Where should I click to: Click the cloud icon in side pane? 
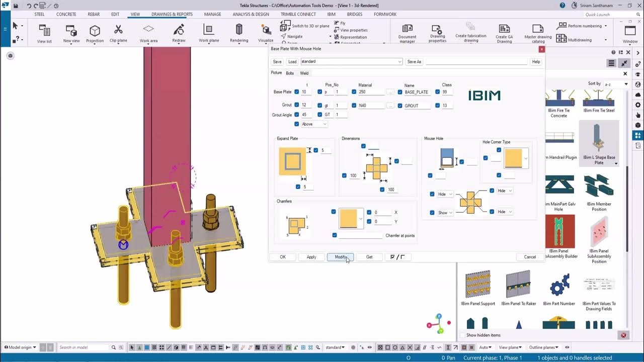(638, 95)
